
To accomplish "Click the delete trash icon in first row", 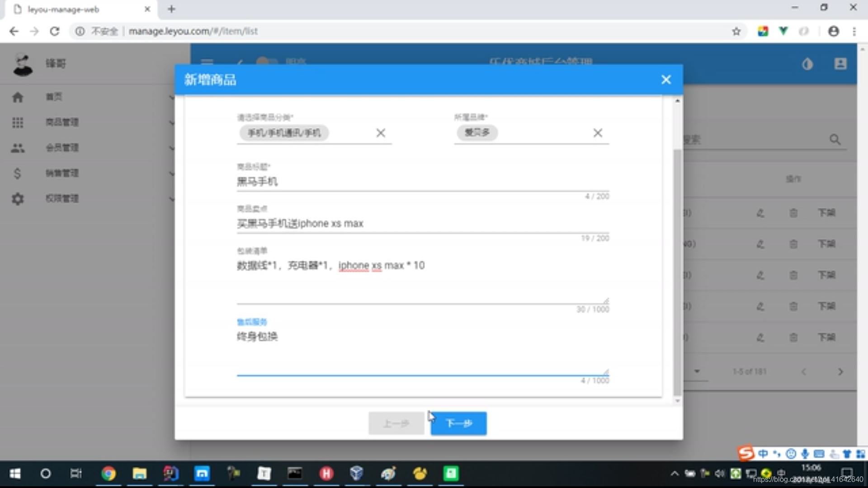I will tap(793, 213).
